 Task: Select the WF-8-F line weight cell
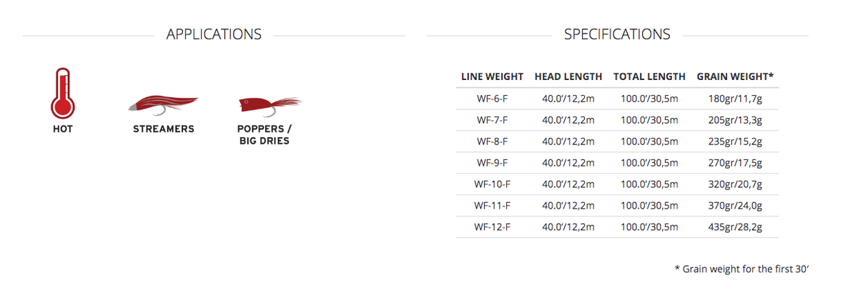tap(492, 141)
